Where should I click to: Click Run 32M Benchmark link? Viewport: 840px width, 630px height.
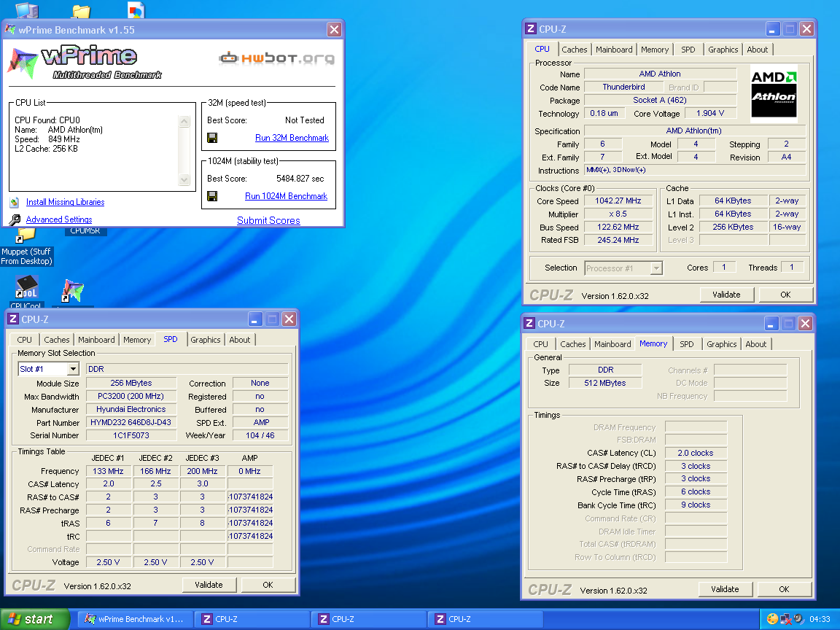pyautogui.click(x=292, y=138)
